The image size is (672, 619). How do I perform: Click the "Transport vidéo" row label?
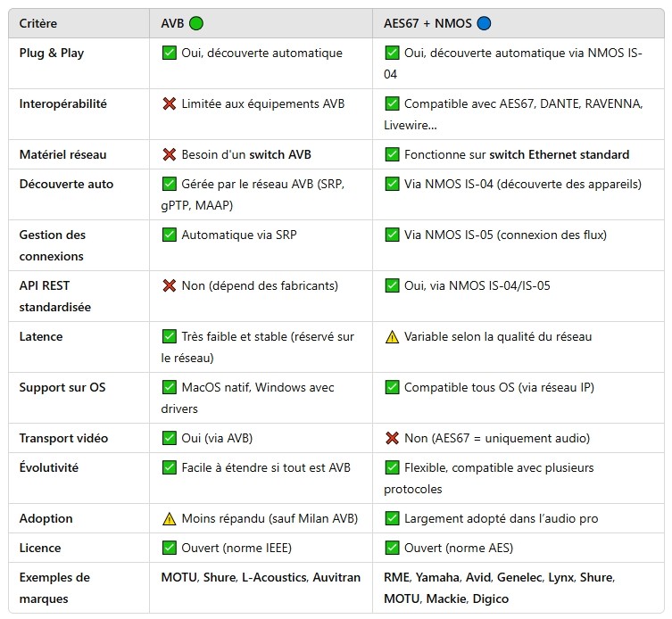(63, 439)
